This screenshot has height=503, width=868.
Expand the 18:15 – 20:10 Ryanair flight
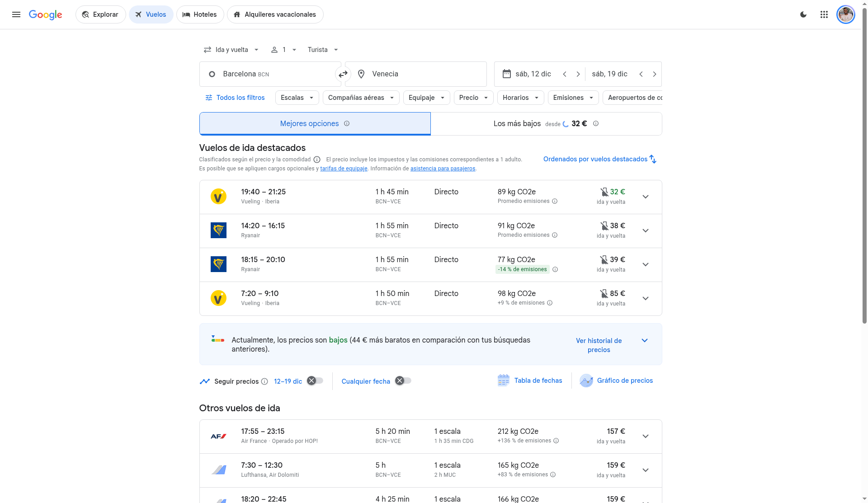click(x=646, y=264)
